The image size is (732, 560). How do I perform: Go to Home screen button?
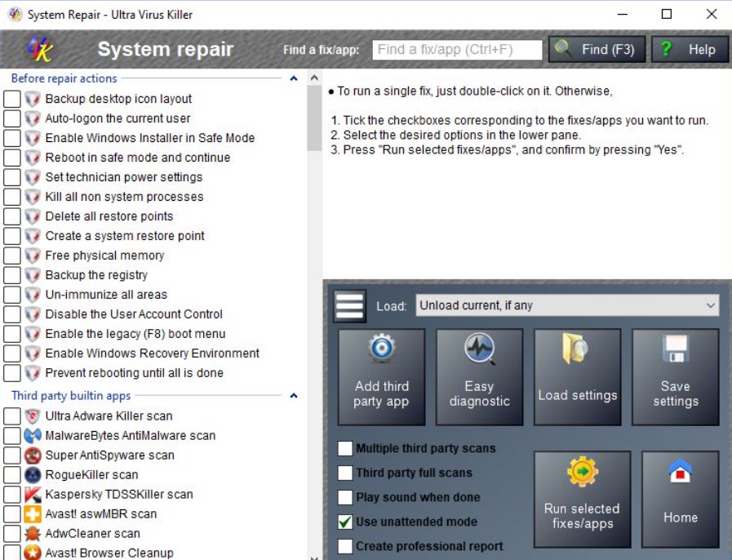point(681,500)
